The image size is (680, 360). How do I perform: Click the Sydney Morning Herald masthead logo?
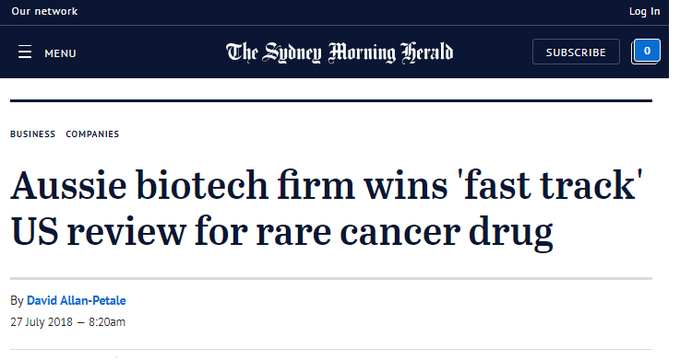[339, 53]
